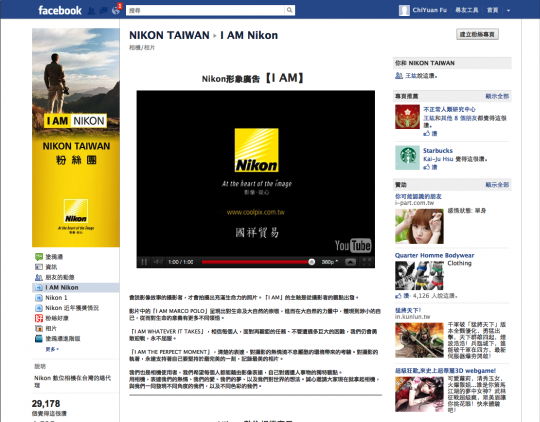The image size is (540, 422).
Task: Open the account dropdown arrow in top bar
Action: 508,11
